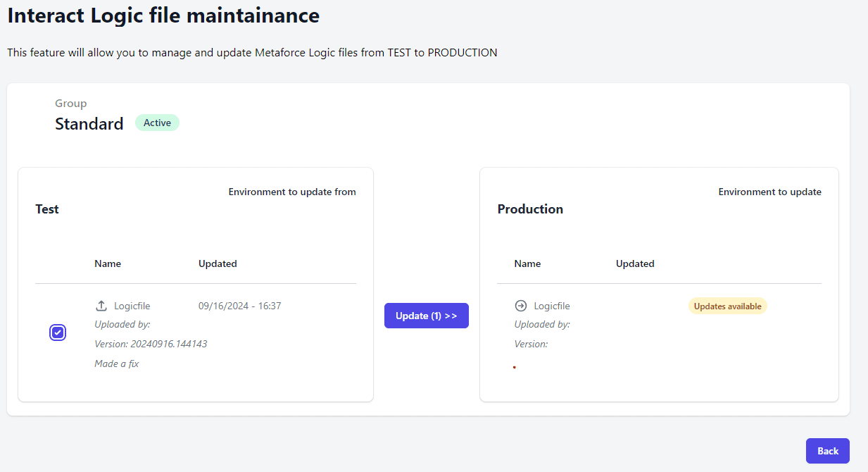Uncheck the Logicfile selection checkbox

pos(57,332)
